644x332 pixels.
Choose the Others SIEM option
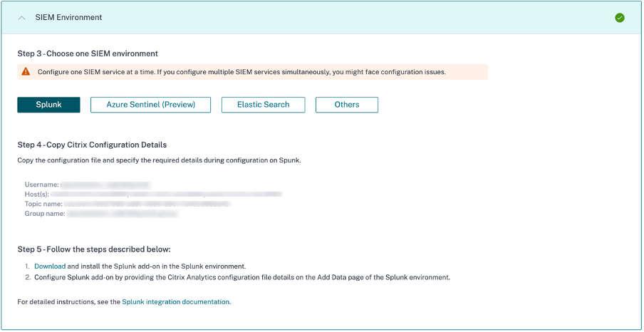pyautogui.click(x=347, y=104)
